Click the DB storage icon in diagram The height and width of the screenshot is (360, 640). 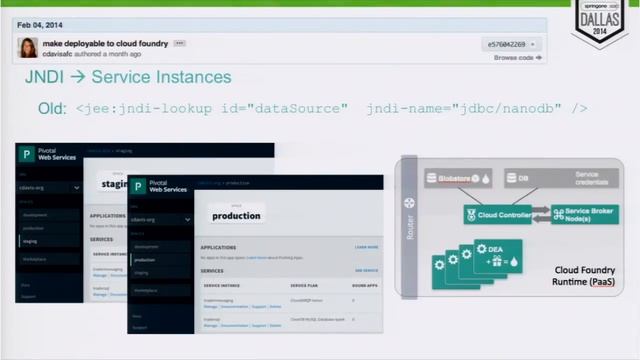point(511,178)
